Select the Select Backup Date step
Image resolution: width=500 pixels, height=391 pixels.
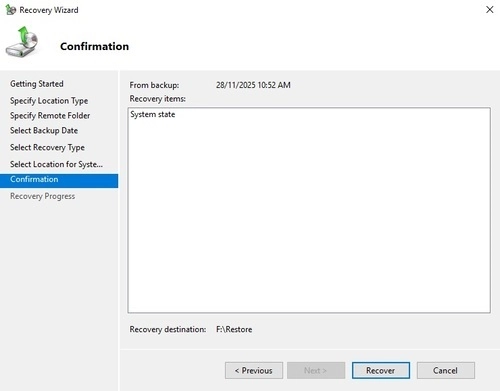click(x=44, y=131)
